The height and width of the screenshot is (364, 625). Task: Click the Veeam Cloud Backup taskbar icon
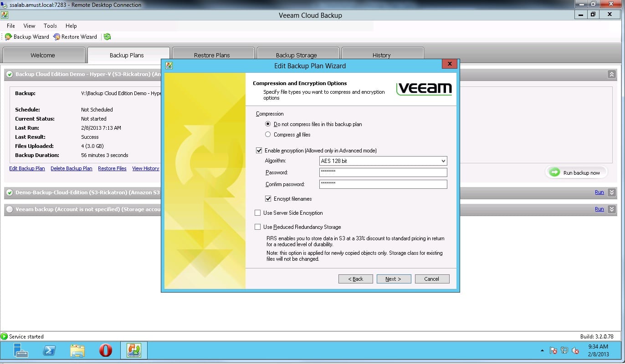[x=134, y=350]
